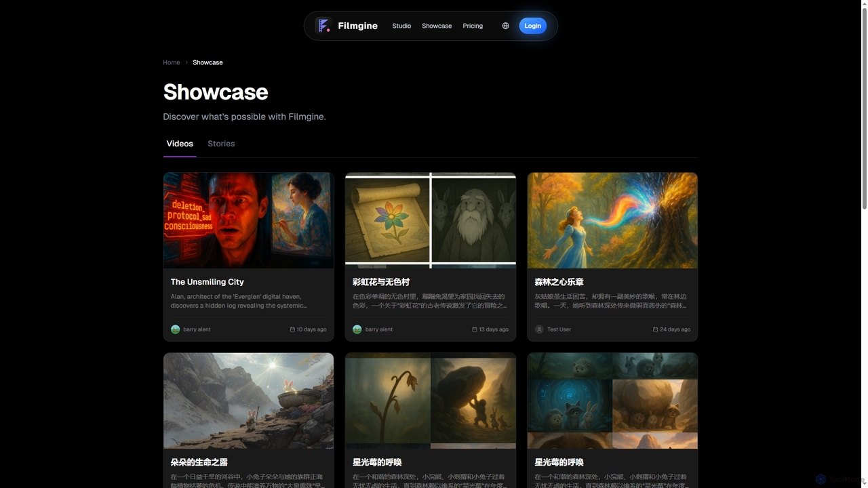Click the blue Login button
The image size is (868, 488).
tap(533, 26)
